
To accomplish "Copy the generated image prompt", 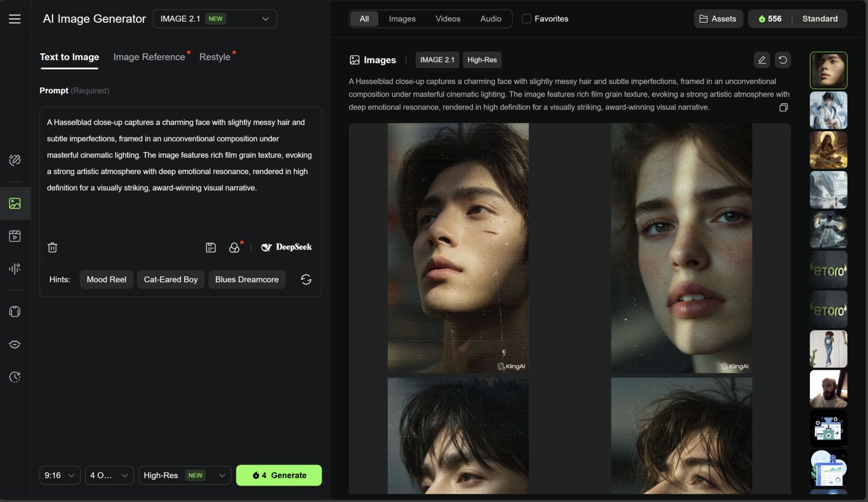I will 783,107.
